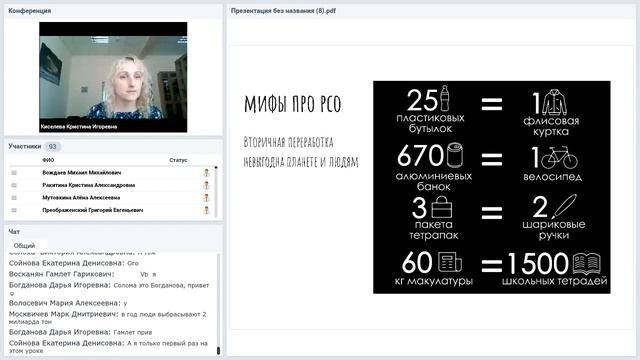Viewport: 640px width, 360px height.
Task: Click chat message from Волосевич Мария Алексеевна
Action: (x=68, y=303)
